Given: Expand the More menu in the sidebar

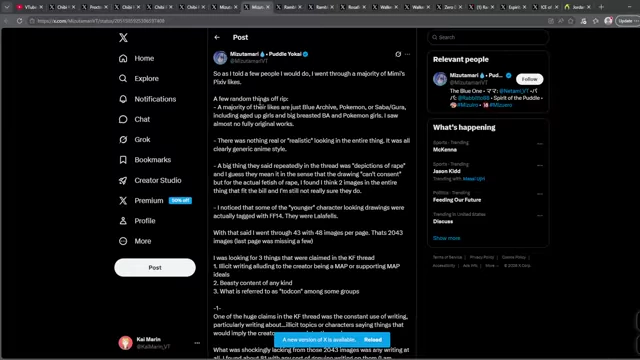Looking at the screenshot, I should click(x=135, y=241).
